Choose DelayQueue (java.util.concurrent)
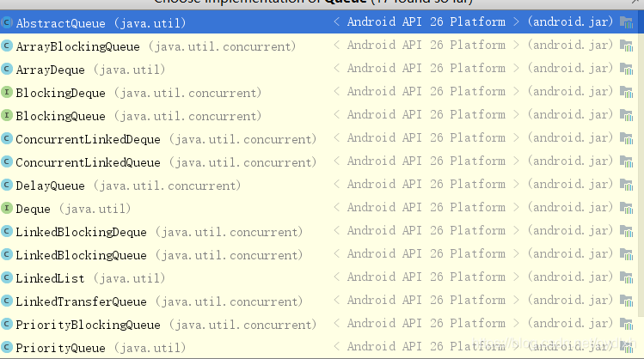 point(319,185)
